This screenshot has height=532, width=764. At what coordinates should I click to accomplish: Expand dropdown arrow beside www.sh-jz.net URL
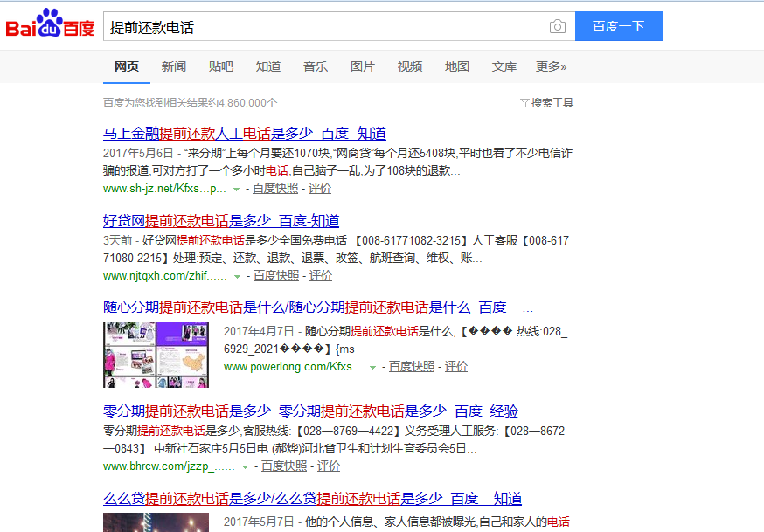tap(236, 190)
